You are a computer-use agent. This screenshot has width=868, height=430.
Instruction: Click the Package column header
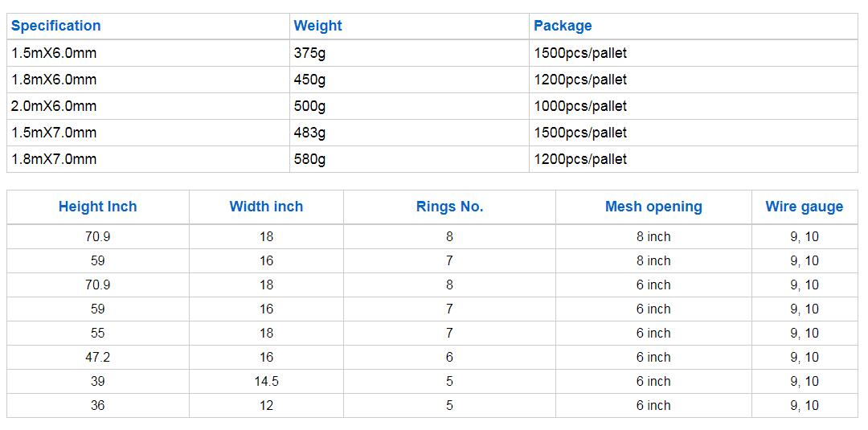693,26
